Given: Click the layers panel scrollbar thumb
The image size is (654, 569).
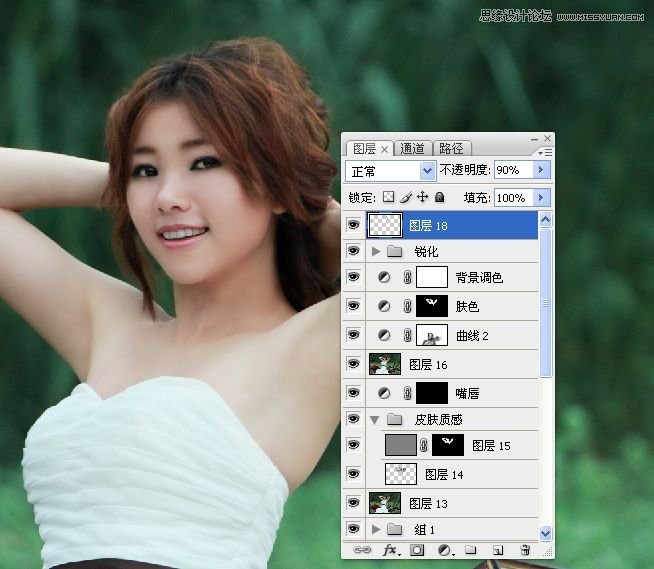Looking at the screenshot, I should point(546,302).
